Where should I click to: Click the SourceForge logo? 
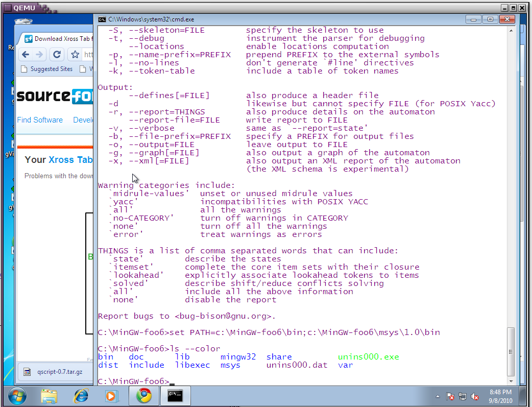(54, 96)
